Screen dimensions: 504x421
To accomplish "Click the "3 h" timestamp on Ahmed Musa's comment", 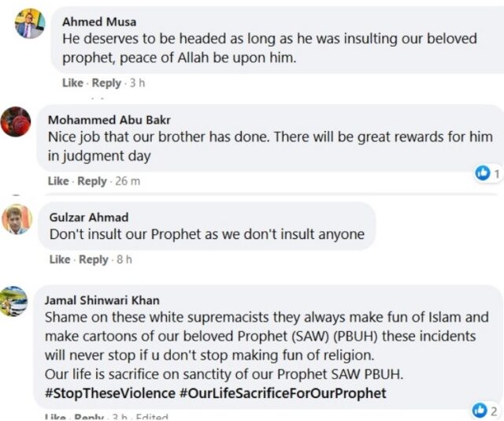I will (x=137, y=83).
